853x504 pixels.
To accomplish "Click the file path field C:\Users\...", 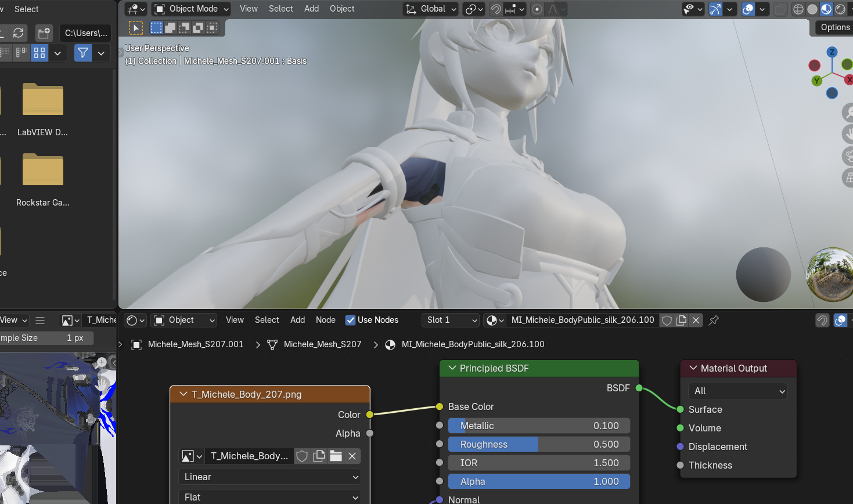I will [x=86, y=33].
